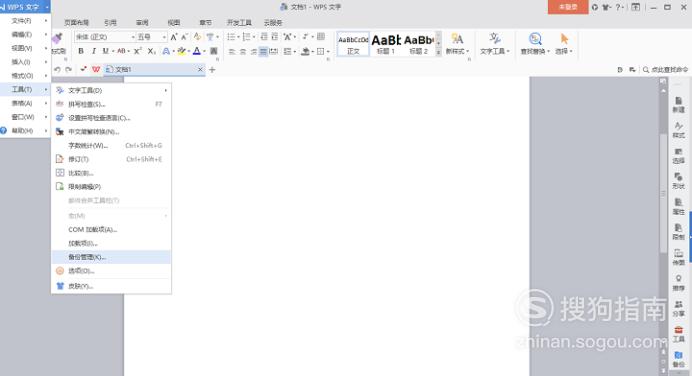Click the Select cursor arrow icon

tap(564, 39)
